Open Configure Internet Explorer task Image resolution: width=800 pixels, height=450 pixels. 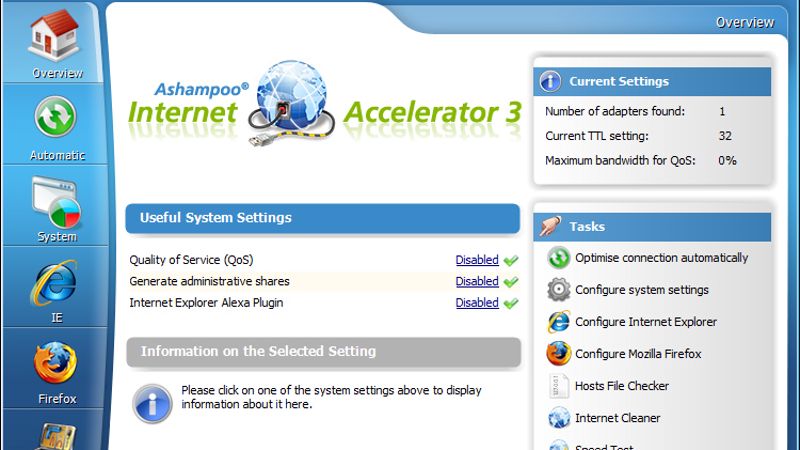point(646,322)
